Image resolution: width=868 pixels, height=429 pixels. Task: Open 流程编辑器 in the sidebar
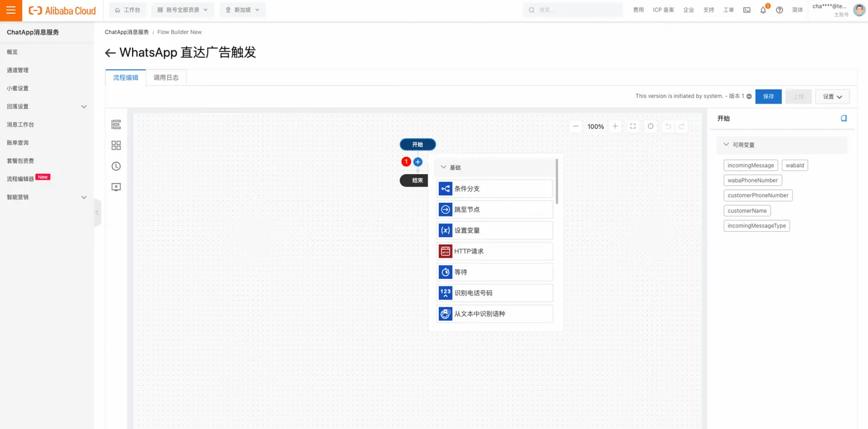pyautogui.click(x=20, y=179)
